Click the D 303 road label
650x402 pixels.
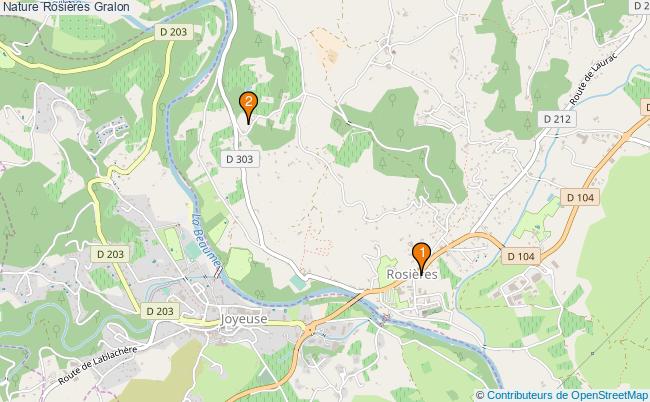tap(240, 159)
